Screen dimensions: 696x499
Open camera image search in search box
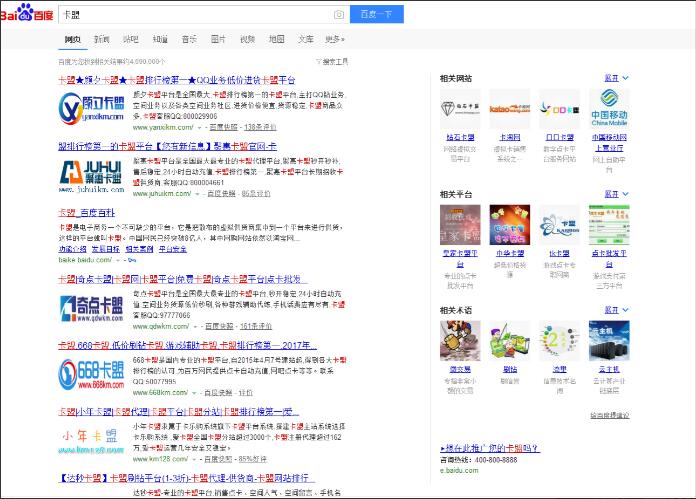click(x=339, y=15)
